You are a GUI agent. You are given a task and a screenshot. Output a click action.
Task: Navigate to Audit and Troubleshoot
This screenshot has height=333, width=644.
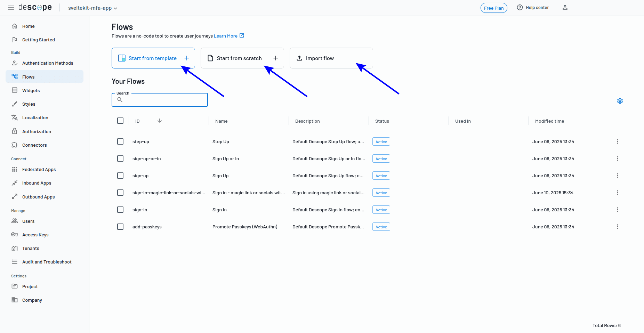pos(47,262)
